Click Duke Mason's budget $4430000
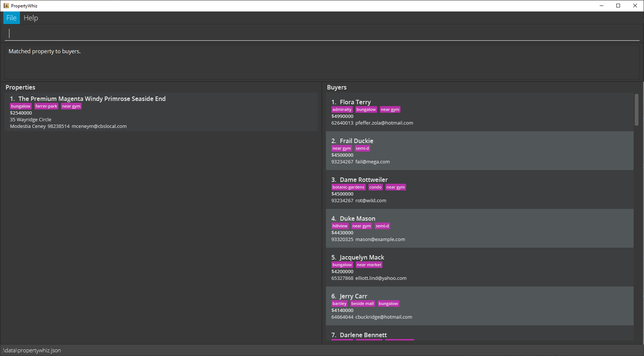Viewport: 644px width, 356px height. pos(343,233)
